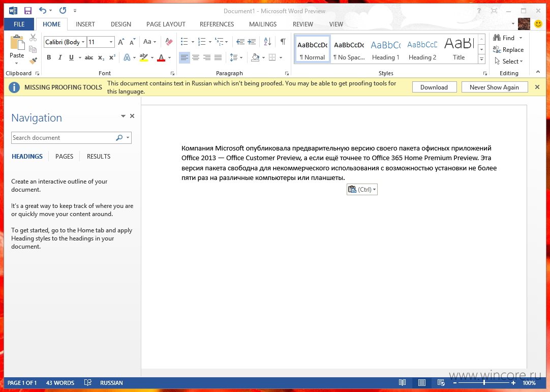Screen dimensions: 550x392
Task: Apply superscript formatting
Action: click(x=112, y=57)
